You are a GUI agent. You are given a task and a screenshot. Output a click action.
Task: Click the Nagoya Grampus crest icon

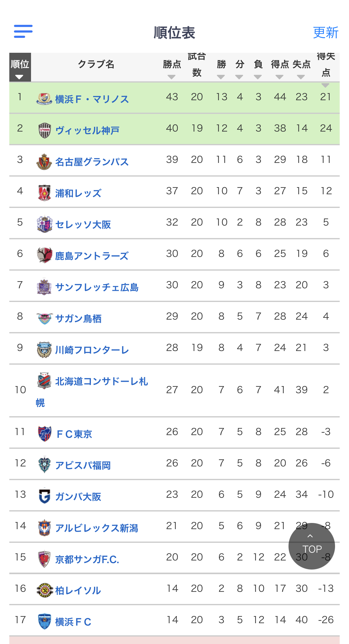point(44,162)
